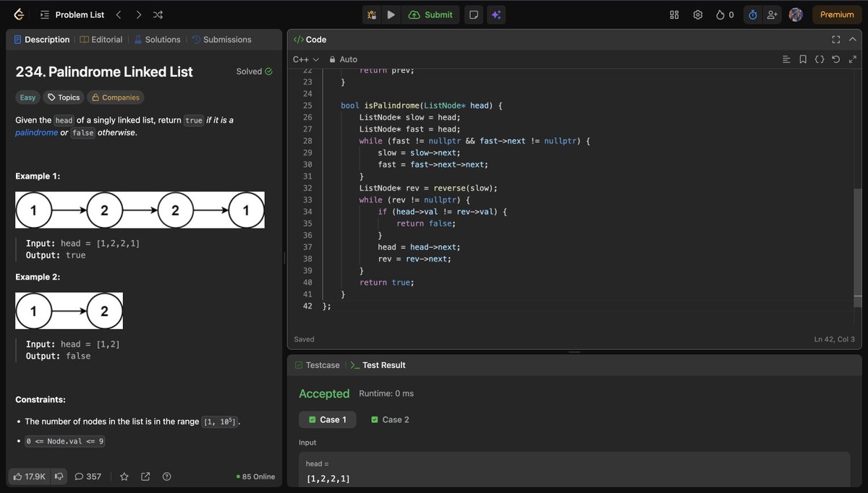
Task: Click the Solved status badge
Action: coord(254,72)
